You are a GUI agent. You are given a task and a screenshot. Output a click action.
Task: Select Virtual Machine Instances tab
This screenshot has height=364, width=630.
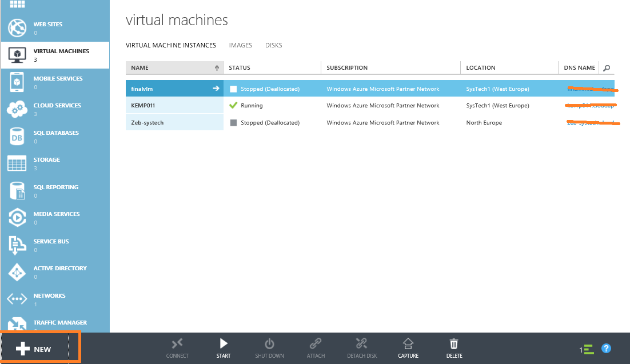pos(171,45)
